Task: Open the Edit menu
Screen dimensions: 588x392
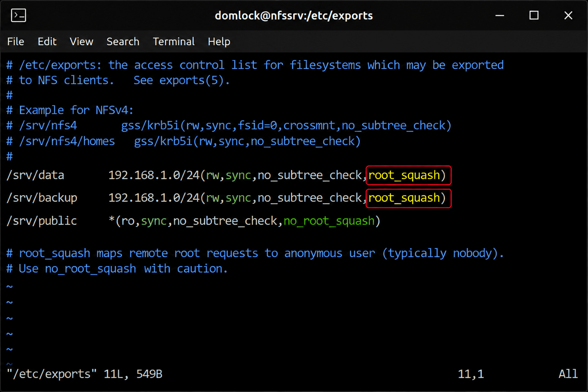Action: click(47, 41)
